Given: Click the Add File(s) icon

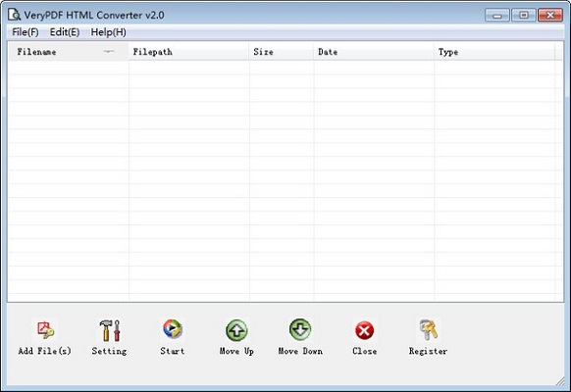Looking at the screenshot, I should coord(45,329).
